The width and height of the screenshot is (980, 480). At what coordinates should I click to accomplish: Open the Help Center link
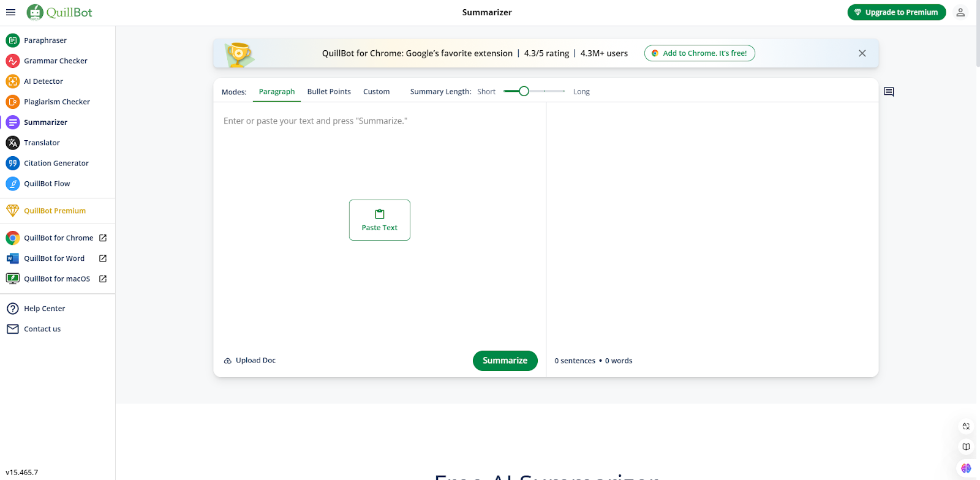44,309
